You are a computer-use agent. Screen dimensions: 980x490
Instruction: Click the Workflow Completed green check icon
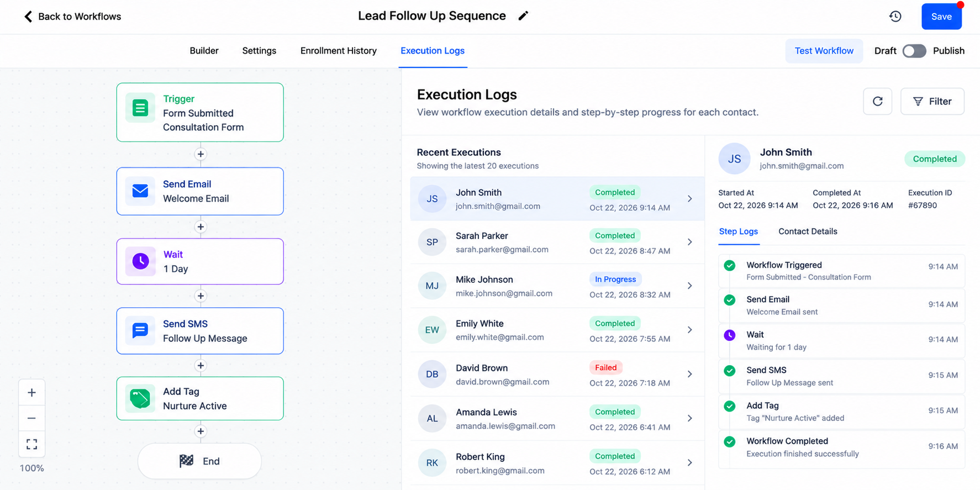[730, 441]
